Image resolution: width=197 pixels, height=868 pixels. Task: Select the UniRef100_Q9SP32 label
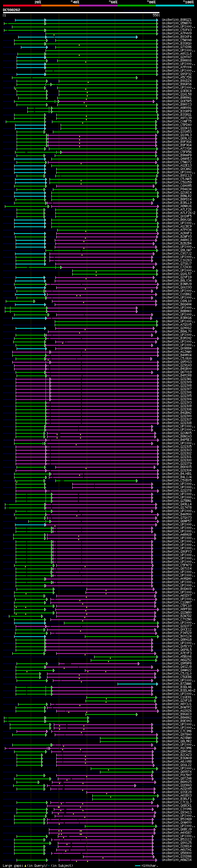pyautogui.click(x=177, y=74)
